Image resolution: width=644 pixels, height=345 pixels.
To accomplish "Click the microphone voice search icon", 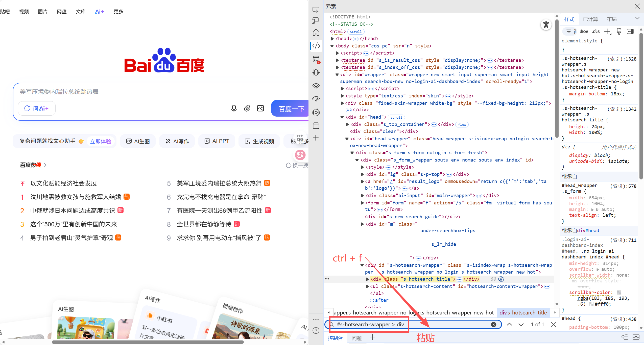I will click(x=234, y=108).
